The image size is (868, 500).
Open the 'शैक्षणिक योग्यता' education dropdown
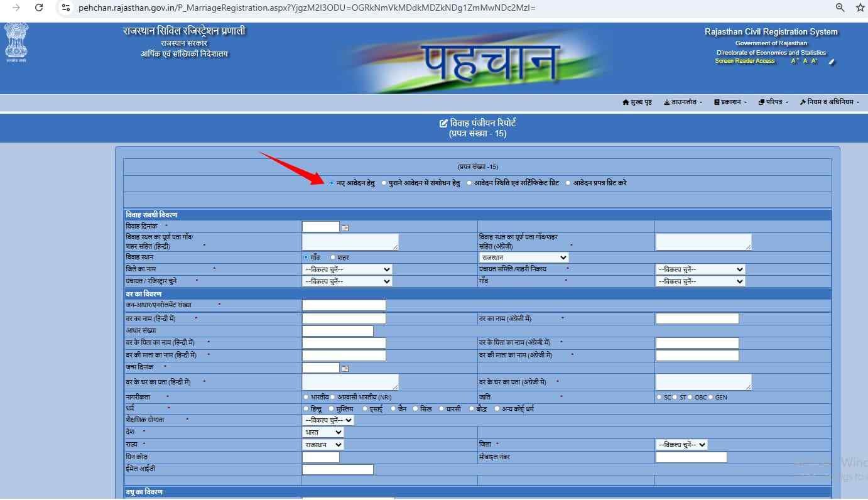328,420
